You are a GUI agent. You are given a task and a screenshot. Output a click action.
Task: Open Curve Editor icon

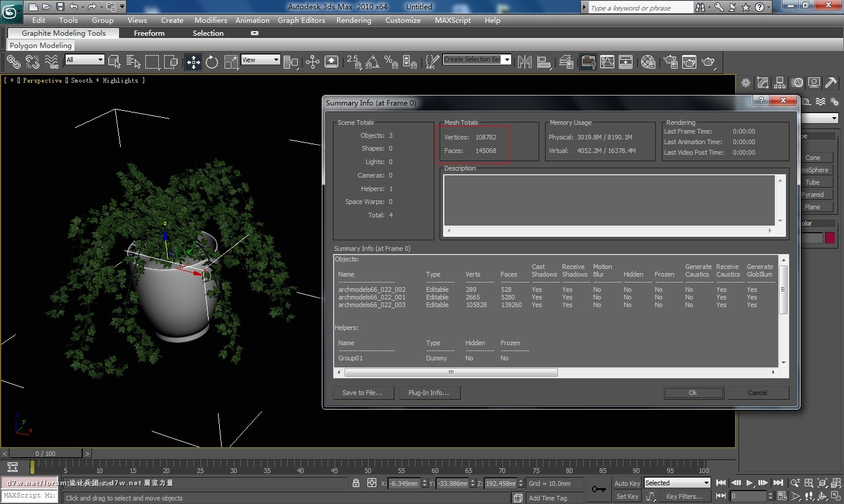(x=607, y=62)
